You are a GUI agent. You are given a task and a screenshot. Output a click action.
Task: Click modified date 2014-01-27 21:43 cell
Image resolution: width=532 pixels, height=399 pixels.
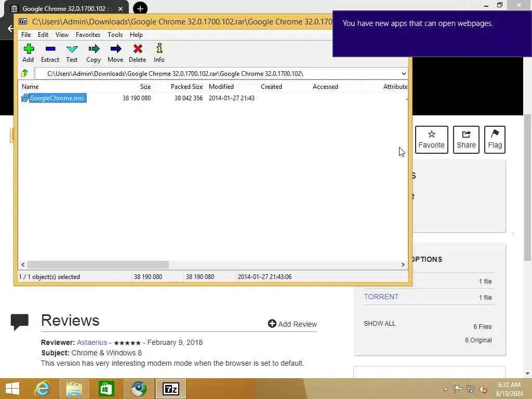231,98
